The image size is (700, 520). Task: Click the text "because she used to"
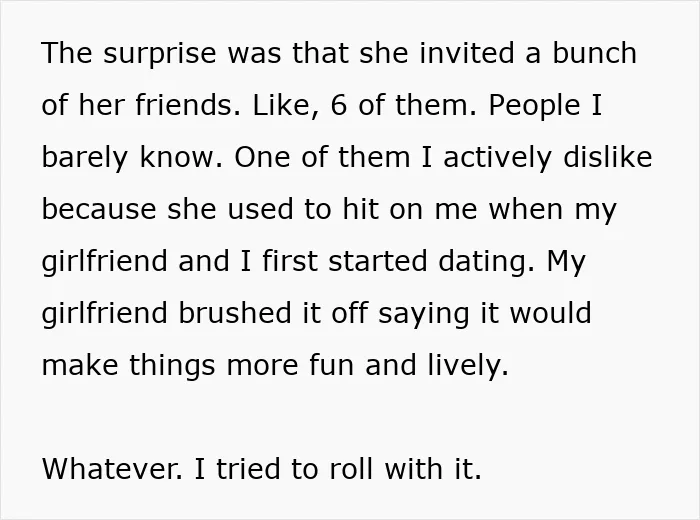tap(187, 209)
